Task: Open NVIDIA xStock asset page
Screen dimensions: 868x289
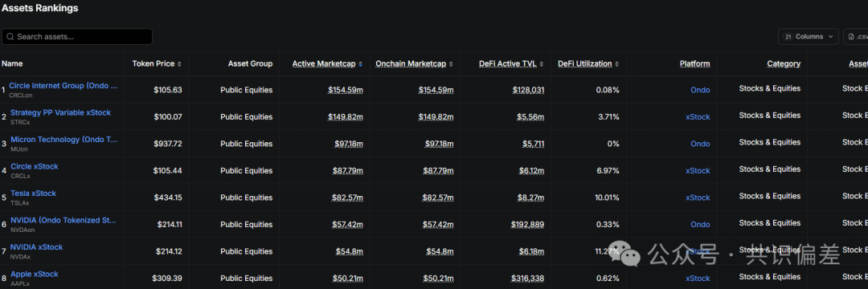Action: [36, 247]
